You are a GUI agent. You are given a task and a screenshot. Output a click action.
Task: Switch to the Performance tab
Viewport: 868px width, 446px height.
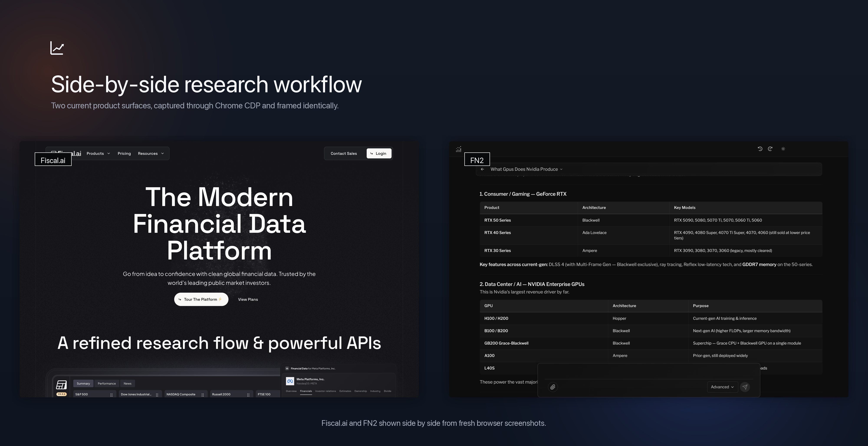[107, 383]
